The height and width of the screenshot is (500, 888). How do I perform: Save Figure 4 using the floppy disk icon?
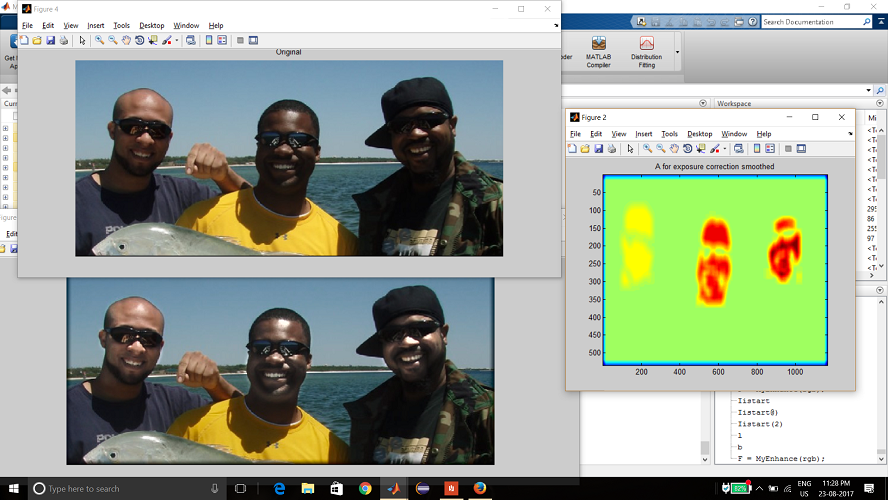click(50, 40)
